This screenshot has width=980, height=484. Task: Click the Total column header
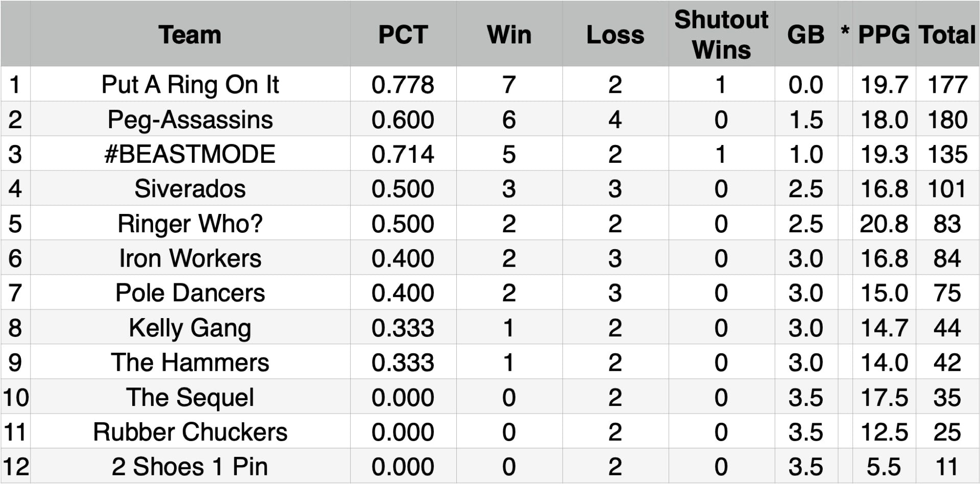pos(947,35)
